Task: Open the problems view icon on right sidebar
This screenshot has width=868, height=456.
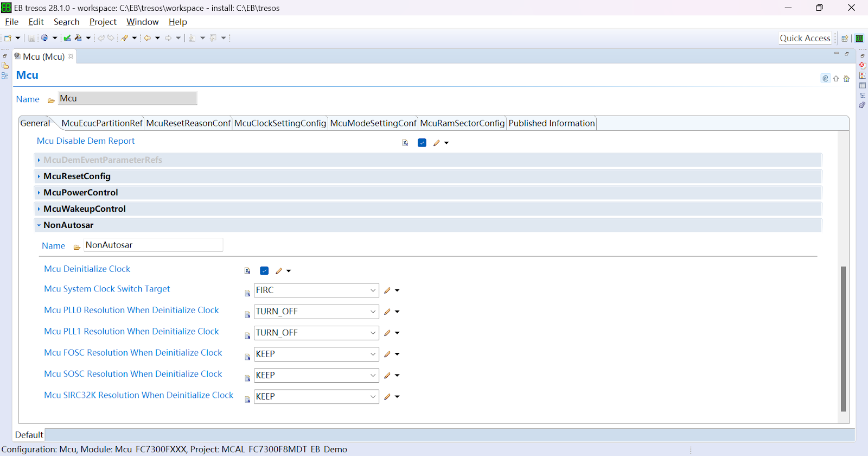Action: coord(863,75)
